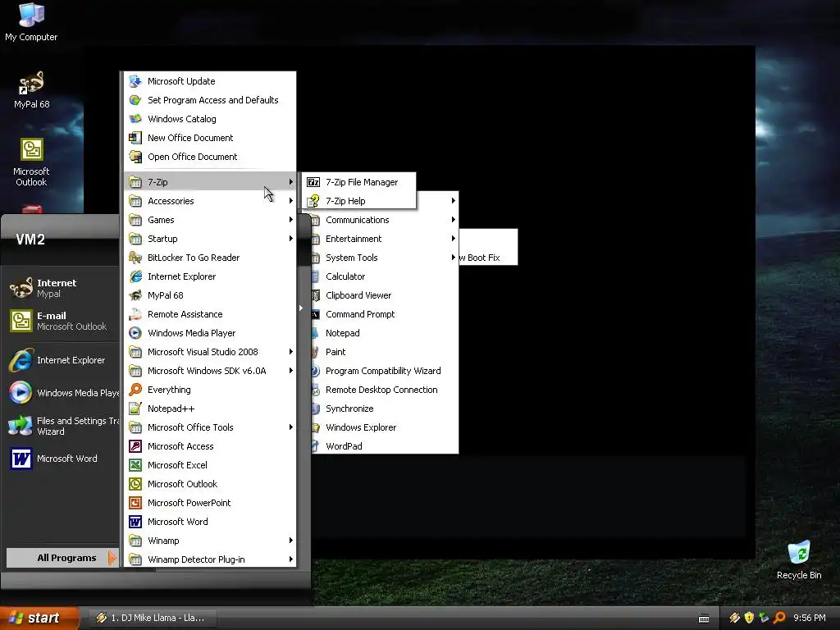Click the Winamp lightning tray icon

(x=734, y=618)
